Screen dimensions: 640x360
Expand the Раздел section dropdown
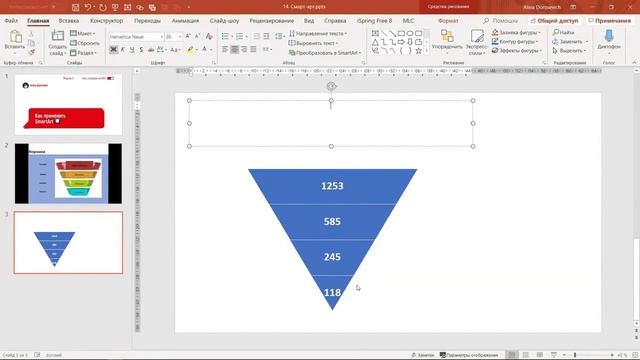(x=83, y=53)
